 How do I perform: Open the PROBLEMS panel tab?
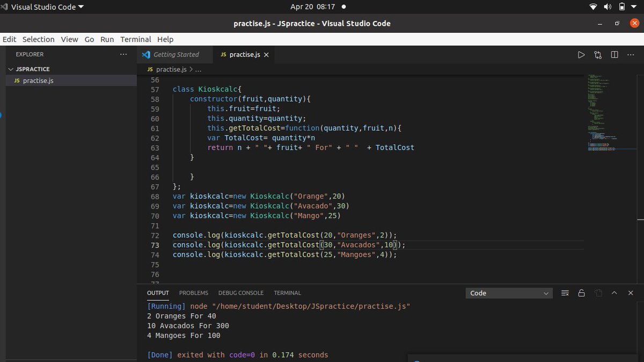pos(194,293)
